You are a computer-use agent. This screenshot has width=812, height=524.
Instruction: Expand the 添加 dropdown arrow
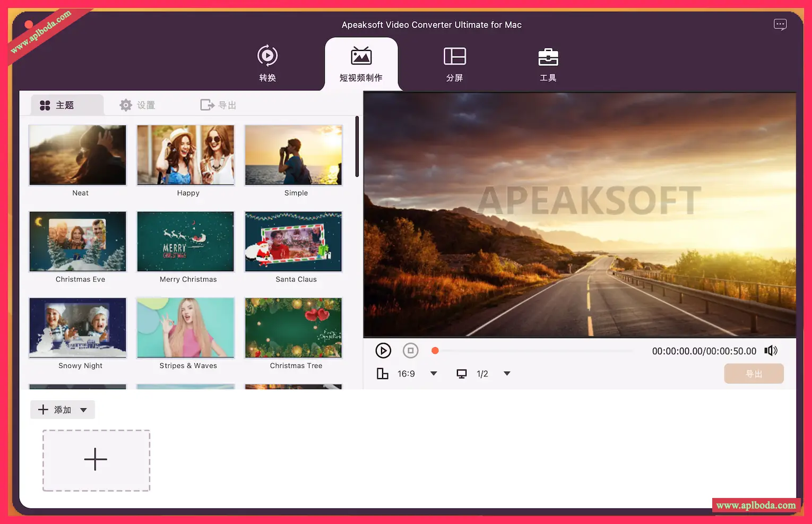pos(83,410)
